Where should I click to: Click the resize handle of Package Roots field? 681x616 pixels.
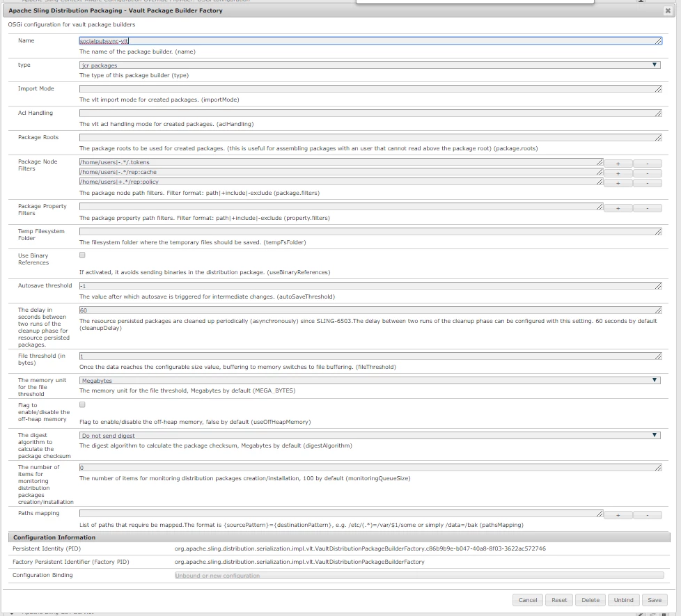coord(658,138)
